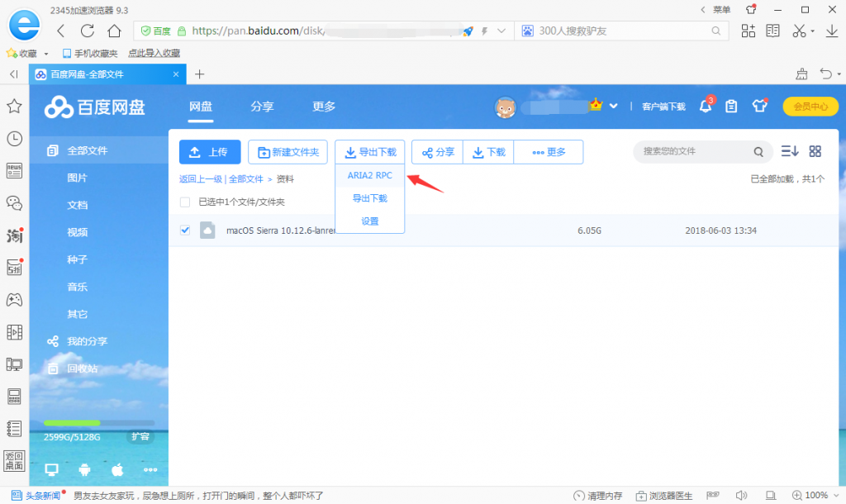Click the browser back arrow
The height and width of the screenshot is (504, 846).
click(x=61, y=31)
